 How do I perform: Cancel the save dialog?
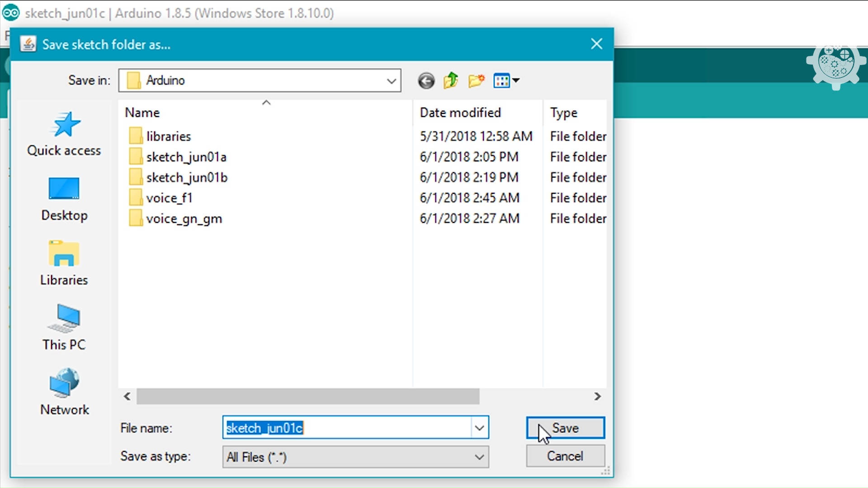565,456
